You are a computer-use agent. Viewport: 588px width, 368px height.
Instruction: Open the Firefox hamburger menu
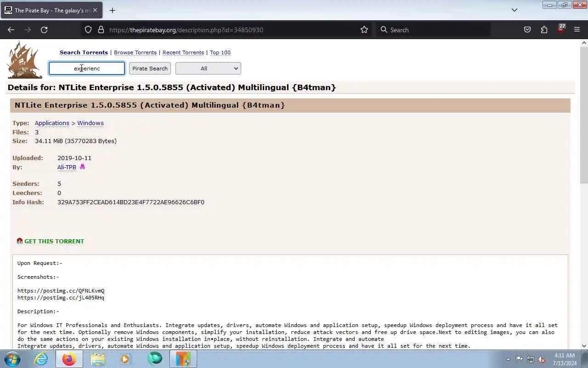click(x=577, y=30)
